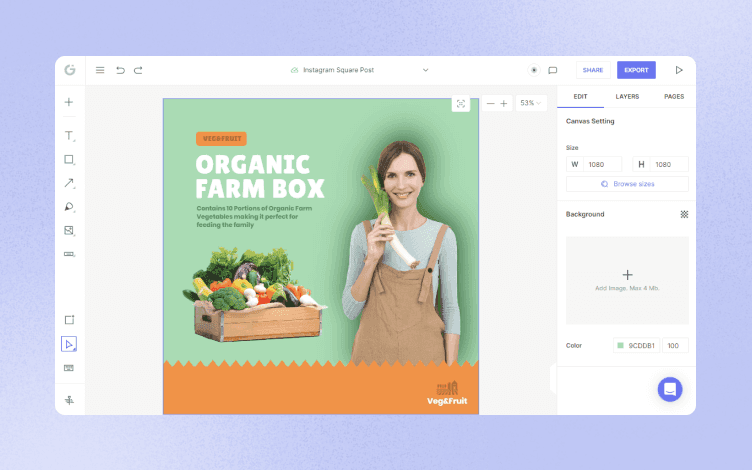Open the comments panel icon
The width and height of the screenshot is (752, 470).
pyautogui.click(x=552, y=70)
